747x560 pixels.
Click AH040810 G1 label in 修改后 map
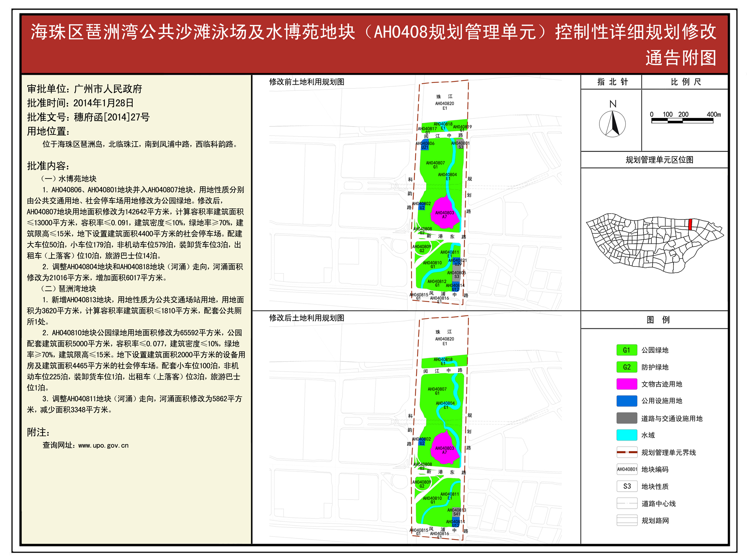[433, 500]
